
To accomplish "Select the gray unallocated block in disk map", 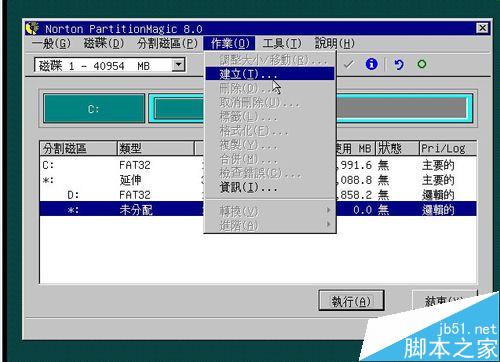I will click(402, 108).
